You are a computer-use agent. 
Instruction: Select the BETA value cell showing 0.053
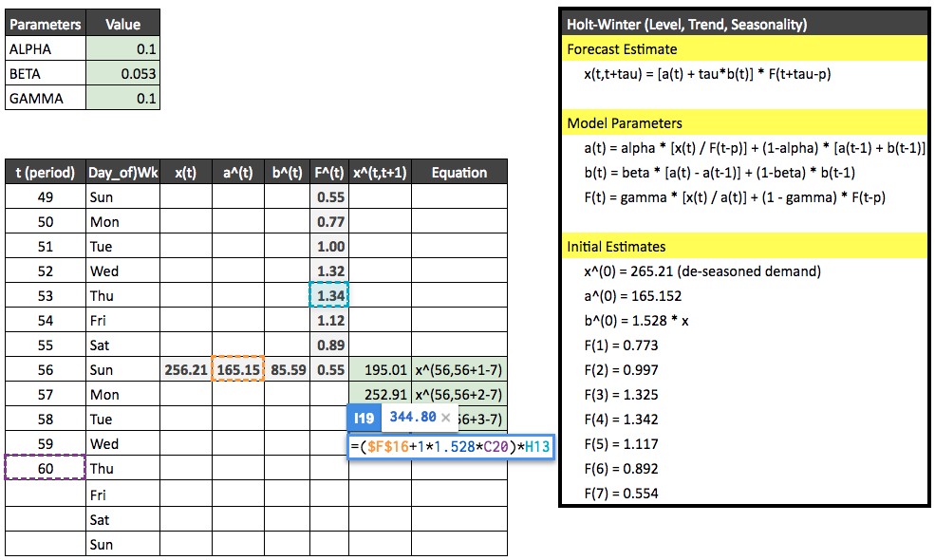click(122, 73)
